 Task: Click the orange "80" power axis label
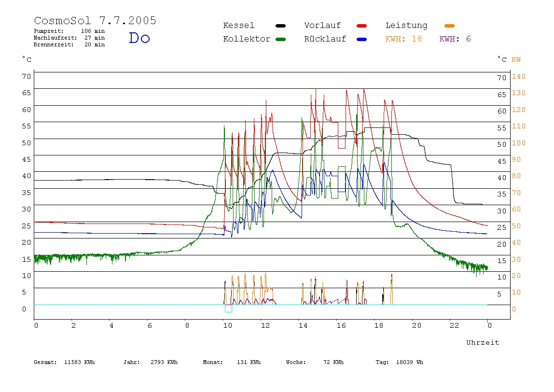pos(516,176)
